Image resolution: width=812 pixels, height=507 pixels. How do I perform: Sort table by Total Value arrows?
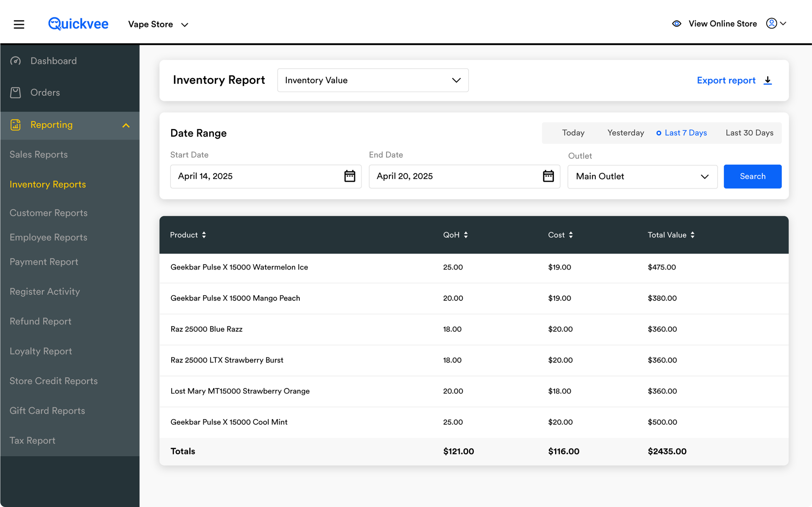(692, 235)
